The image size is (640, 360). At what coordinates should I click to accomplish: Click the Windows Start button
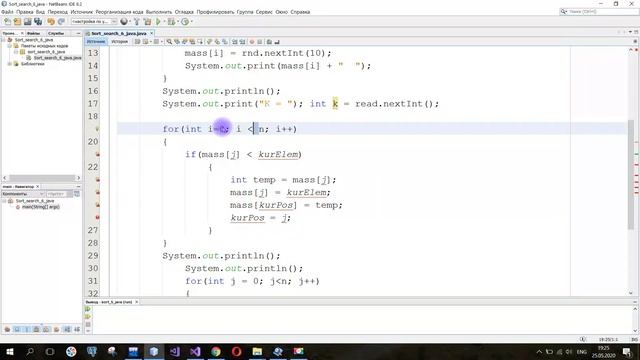(x=9, y=351)
